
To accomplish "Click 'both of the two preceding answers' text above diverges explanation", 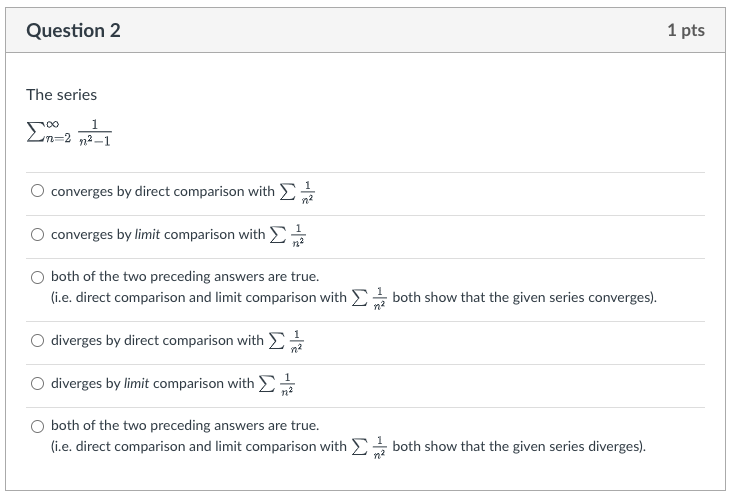I will (x=185, y=425).
